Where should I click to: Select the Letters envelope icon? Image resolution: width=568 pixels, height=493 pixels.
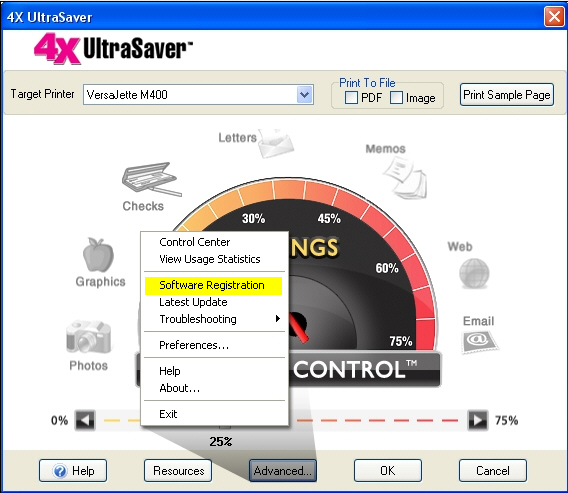click(276, 143)
